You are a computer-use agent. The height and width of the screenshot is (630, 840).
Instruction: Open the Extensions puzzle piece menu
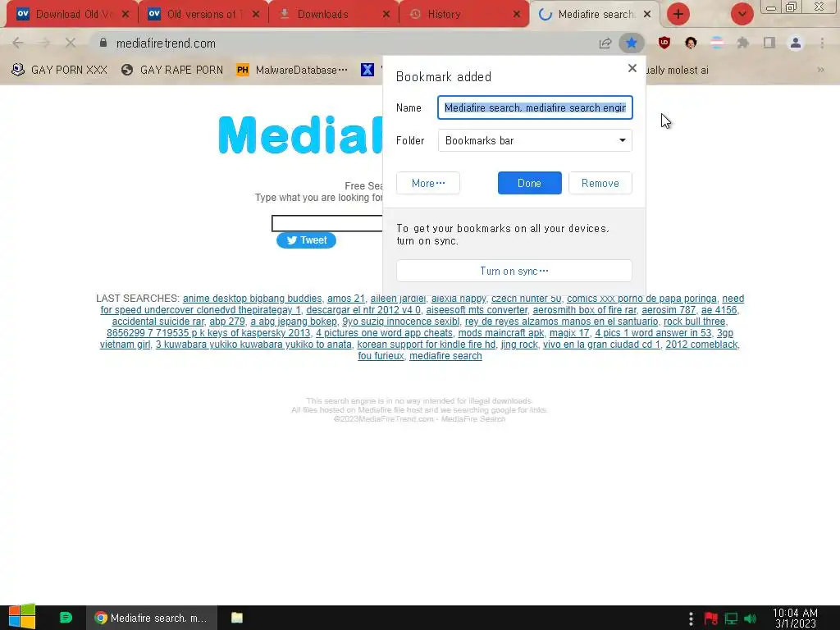point(742,43)
